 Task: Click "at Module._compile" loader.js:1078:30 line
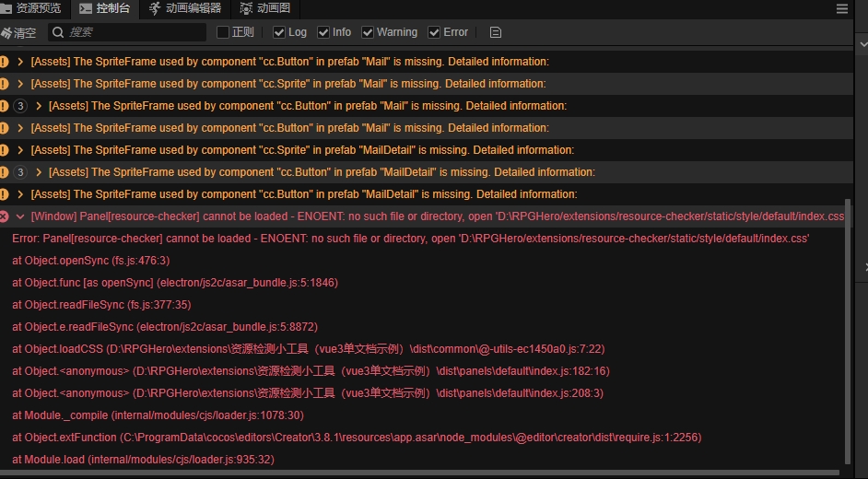coord(158,415)
